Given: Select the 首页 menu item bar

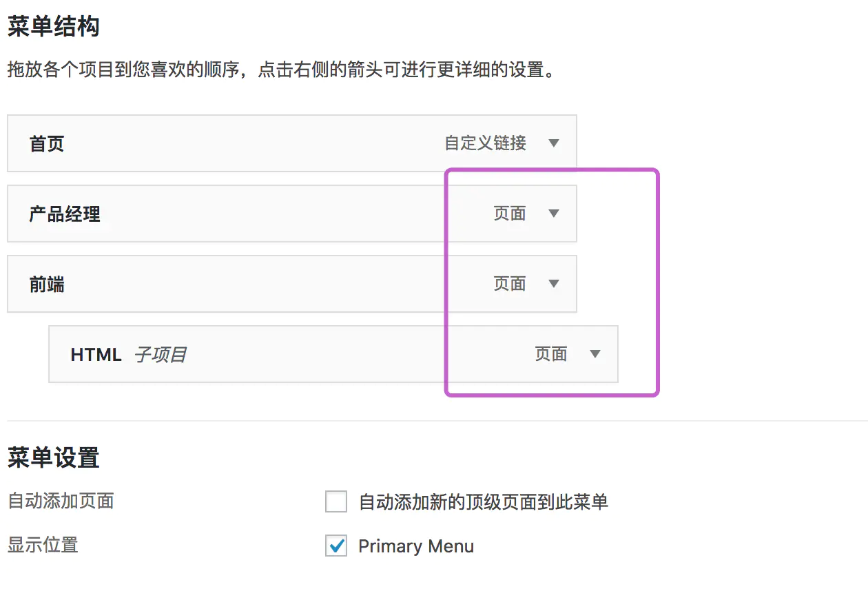Looking at the screenshot, I should click(292, 143).
